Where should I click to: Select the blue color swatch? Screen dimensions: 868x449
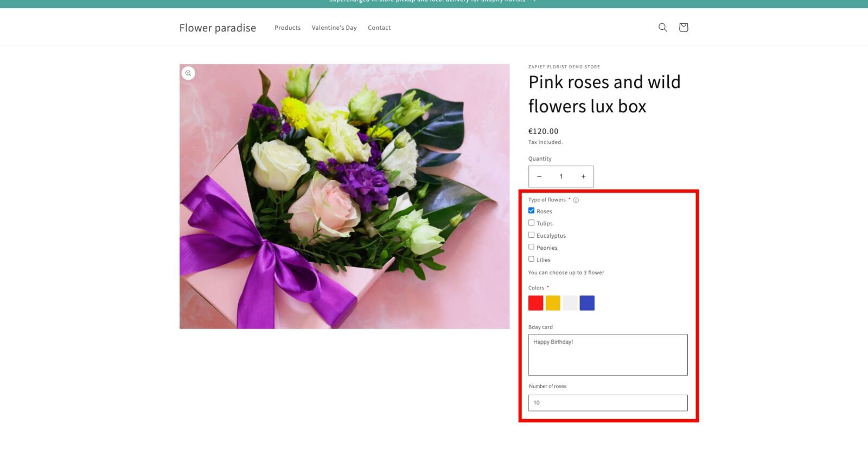[587, 303]
